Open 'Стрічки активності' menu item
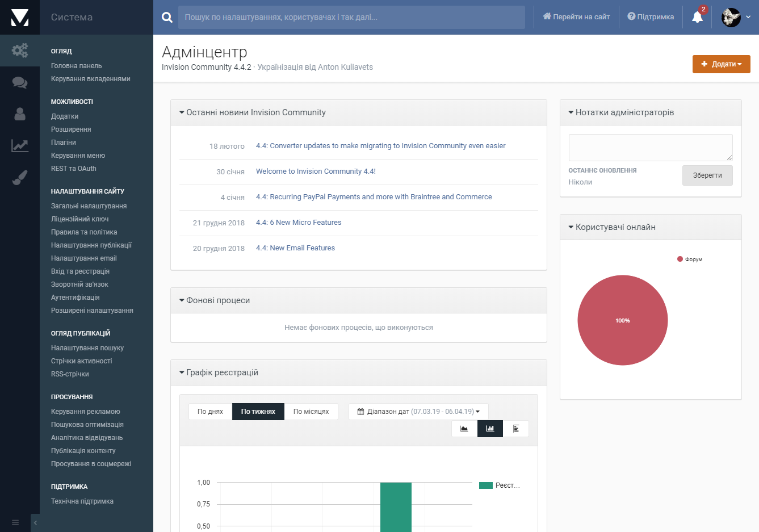Viewport: 759px width, 532px height. (82, 361)
